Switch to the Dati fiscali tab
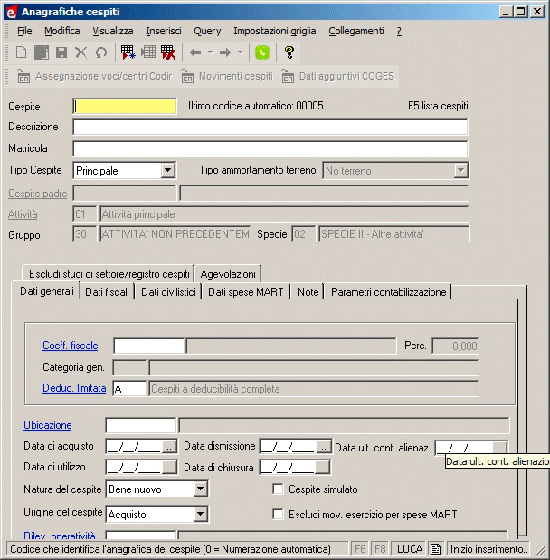This screenshot has height=560, width=550. pos(106,292)
